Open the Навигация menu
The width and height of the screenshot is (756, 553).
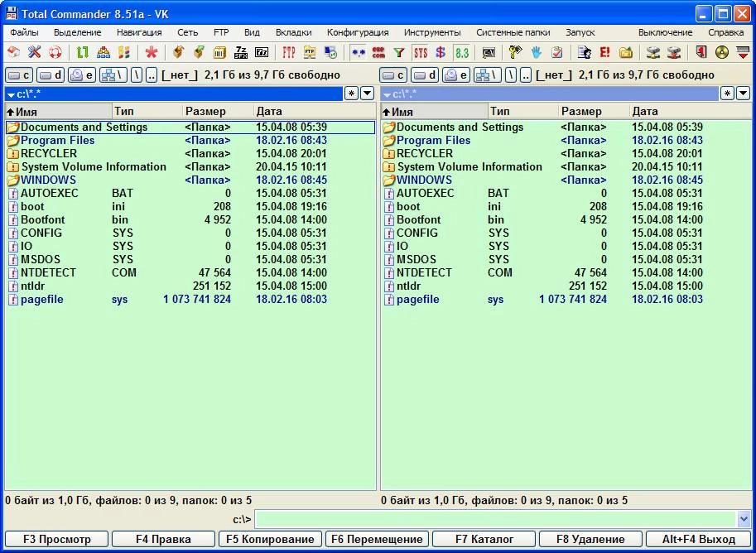pos(139,32)
